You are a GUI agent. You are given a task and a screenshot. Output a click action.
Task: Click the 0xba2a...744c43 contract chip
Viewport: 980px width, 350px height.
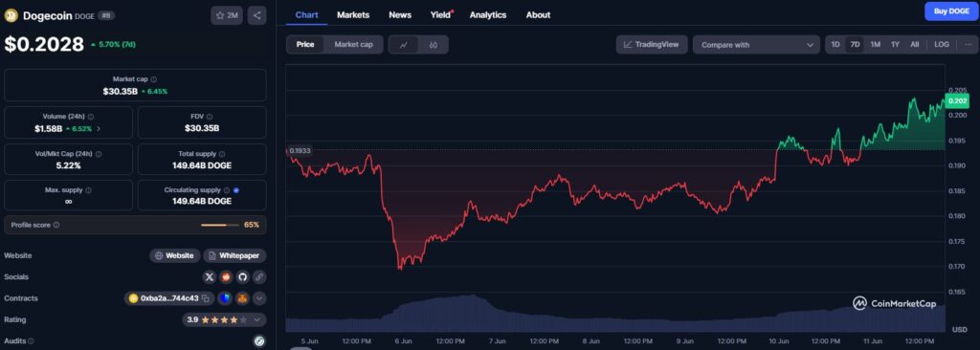pos(169,298)
